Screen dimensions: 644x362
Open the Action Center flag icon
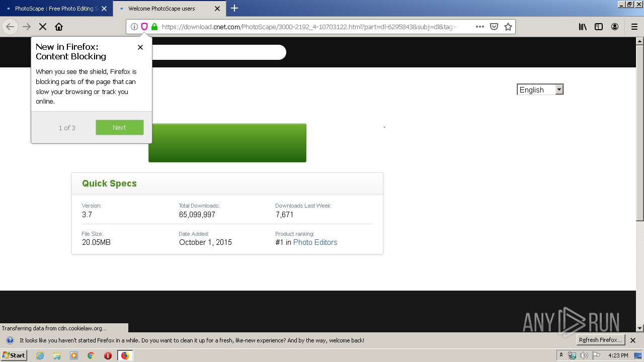(597, 355)
